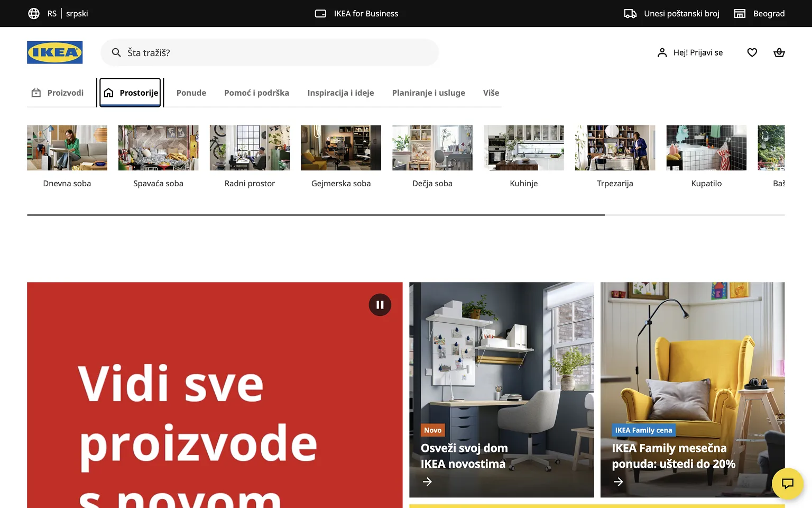Open the Trpezarija thumbnail
The height and width of the screenshot is (508, 812).
click(615, 148)
